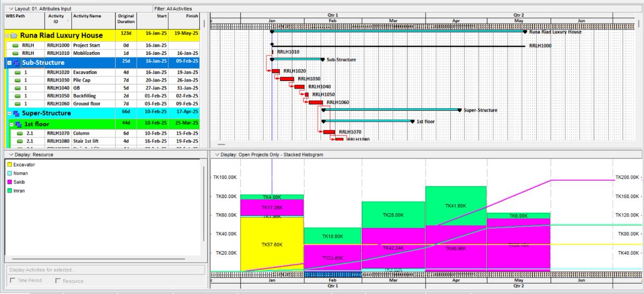Image resolution: width=644 pixels, height=294 pixels.
Task: Toggle the Time Period checkbox
Action: click(x=13, y=281)
